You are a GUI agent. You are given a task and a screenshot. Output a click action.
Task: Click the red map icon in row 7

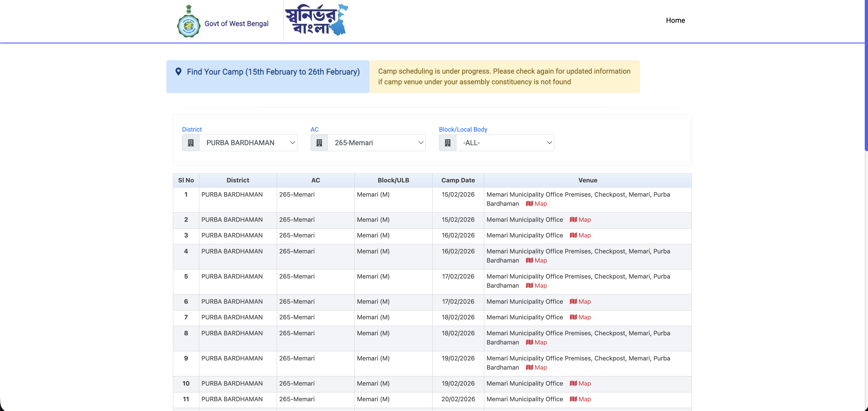pos(573,317)
